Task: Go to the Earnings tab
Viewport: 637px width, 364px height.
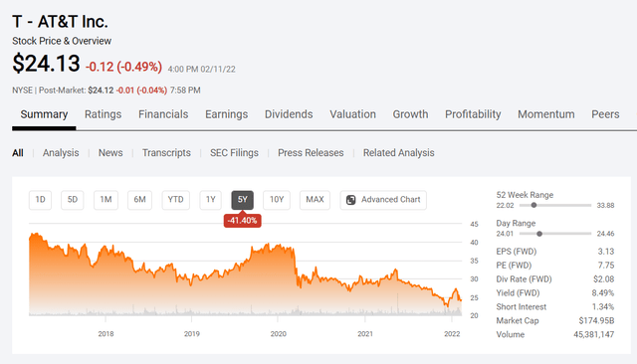Action: [226, 114]
